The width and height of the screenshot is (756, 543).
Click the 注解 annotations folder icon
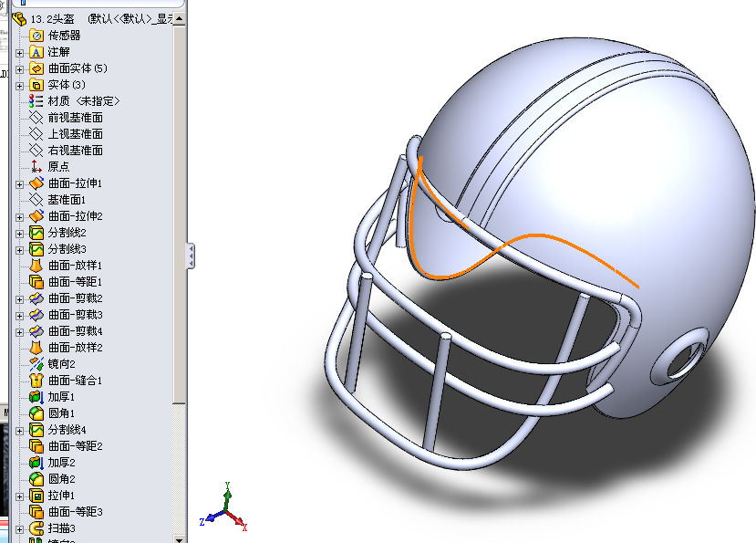tap(36, 52)
